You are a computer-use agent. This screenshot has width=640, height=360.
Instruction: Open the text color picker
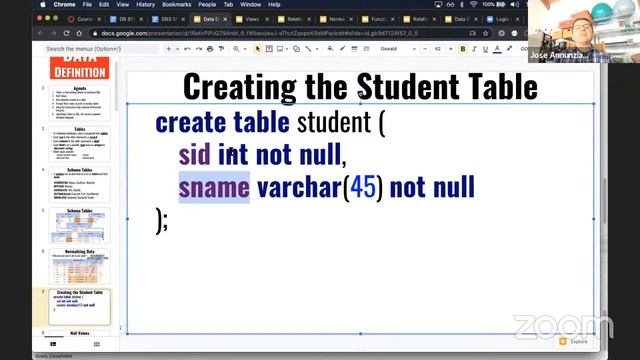click(497, 49)
